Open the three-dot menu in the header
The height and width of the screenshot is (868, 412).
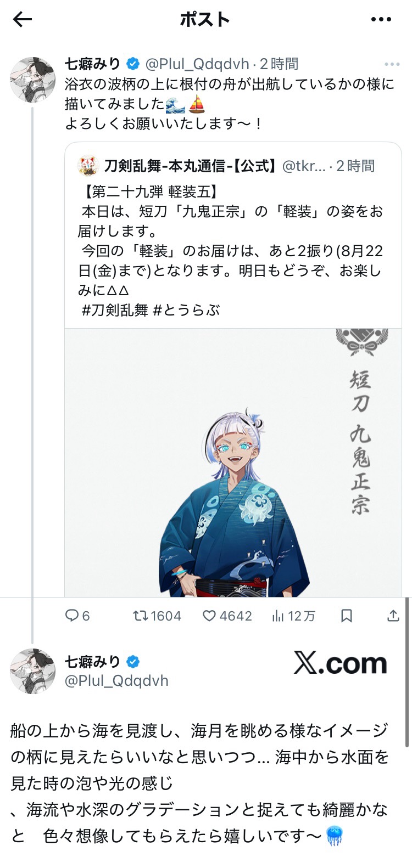click(381, 20)
